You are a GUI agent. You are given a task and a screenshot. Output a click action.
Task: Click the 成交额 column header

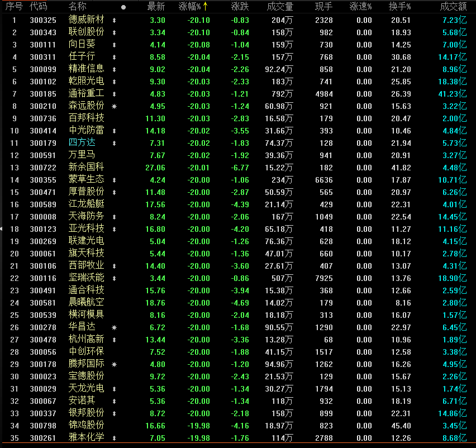453,7
